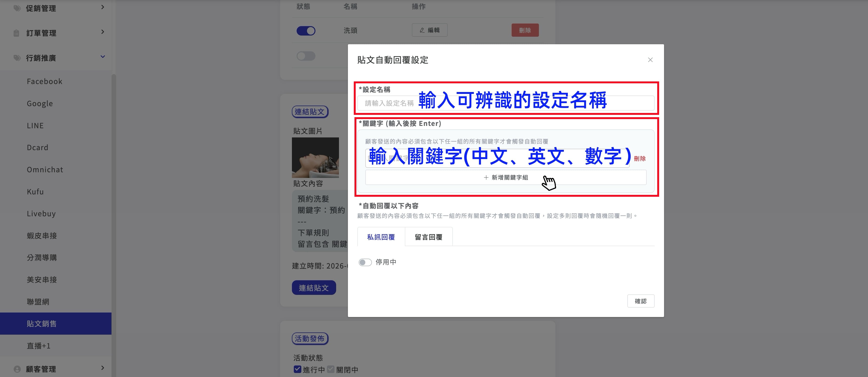The image size is (868, 377).
Task: Collapse the 行銷推廣 menu chevron
Action: pos(102,57)
